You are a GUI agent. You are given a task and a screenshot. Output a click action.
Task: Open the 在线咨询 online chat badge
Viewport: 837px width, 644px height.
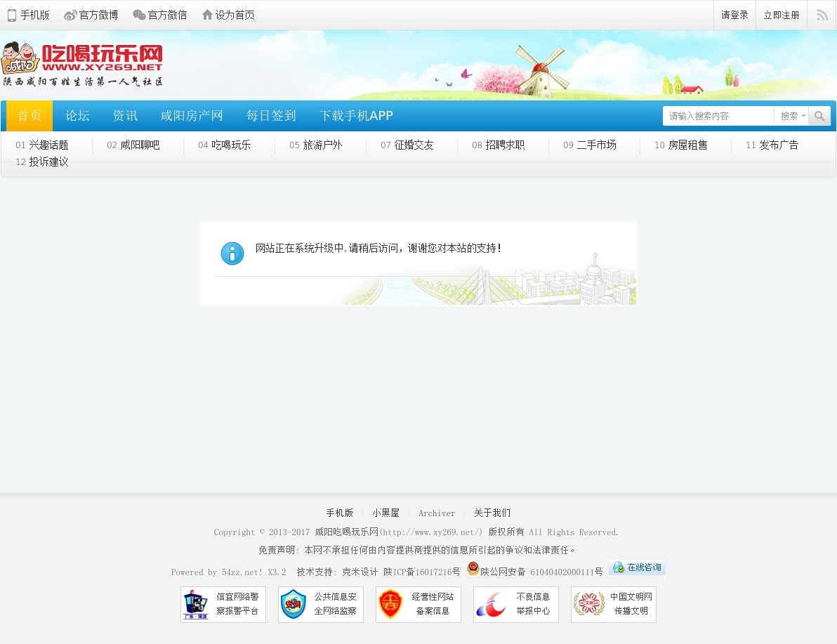(x=637, y=567)
